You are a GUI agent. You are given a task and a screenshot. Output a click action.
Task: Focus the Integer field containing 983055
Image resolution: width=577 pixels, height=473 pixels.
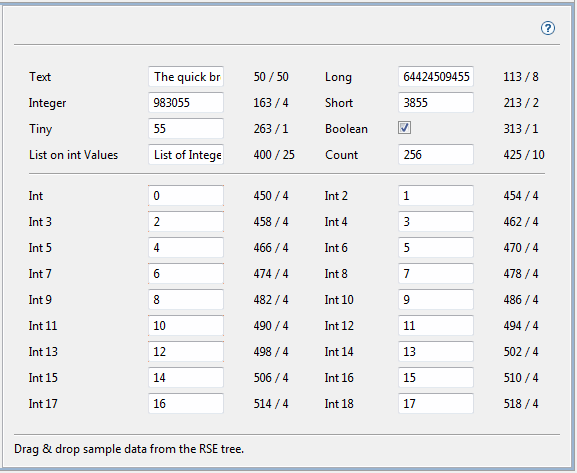coord(186,102)
